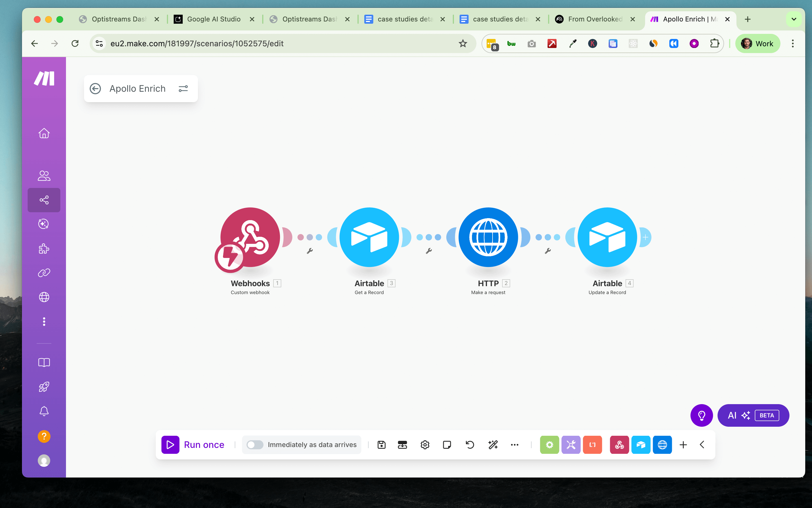
Task: Open scenario options sliders beside Apollo Enrich
Action: click(183, 89)
